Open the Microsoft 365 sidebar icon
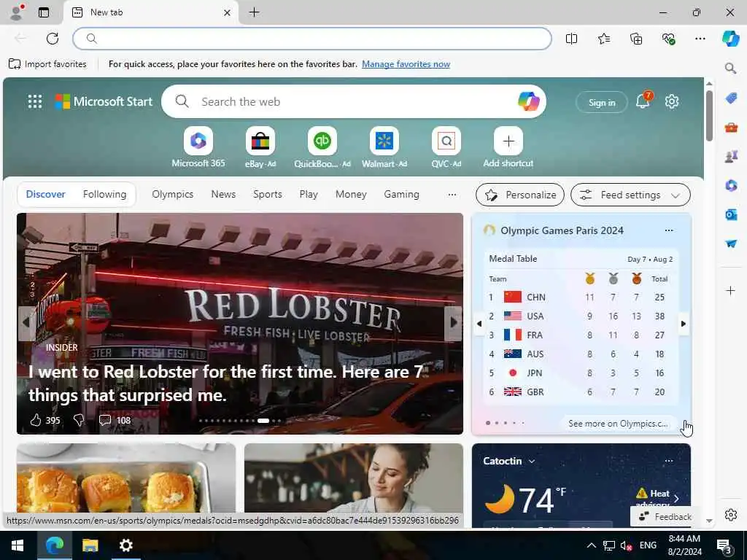 point(731,185)
